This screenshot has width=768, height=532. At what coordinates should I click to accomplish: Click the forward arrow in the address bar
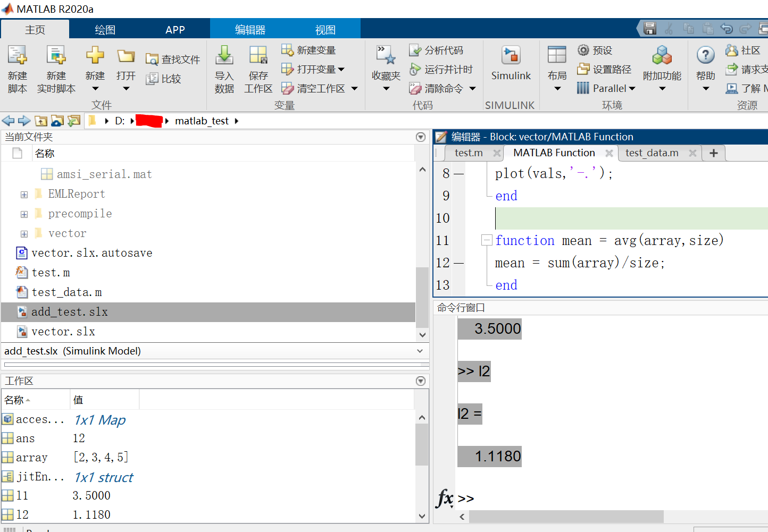tap(24, 121)
